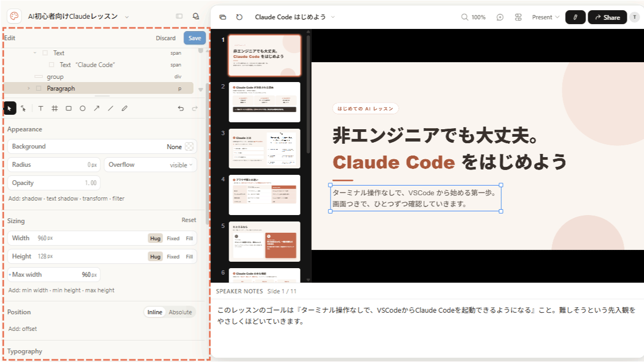Open the project name dropdown chevron
Screen dimensions: 644x362
[x=127, y=17]
